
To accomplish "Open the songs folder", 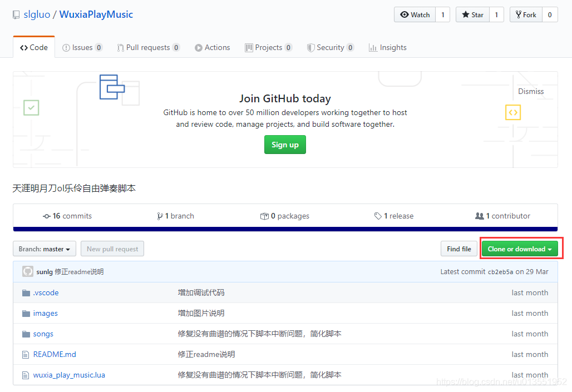I will [x=43, y=334].
